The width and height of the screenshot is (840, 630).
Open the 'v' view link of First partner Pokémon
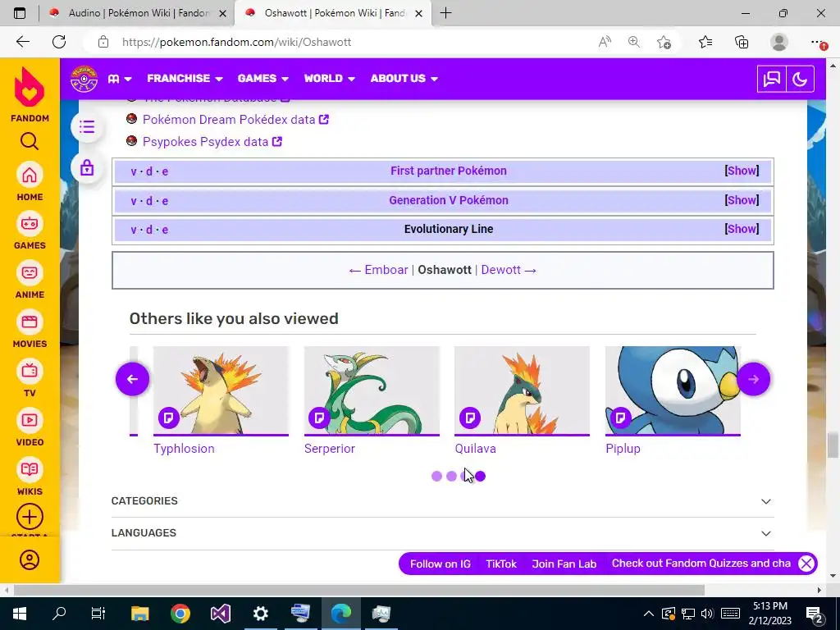click(134, 172)
